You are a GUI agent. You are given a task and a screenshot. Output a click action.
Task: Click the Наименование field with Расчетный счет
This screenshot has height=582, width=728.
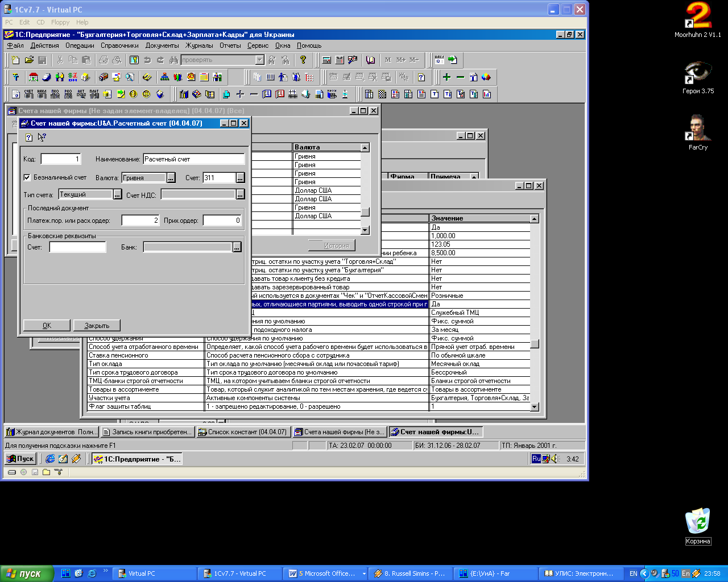(x=194, y=159)
